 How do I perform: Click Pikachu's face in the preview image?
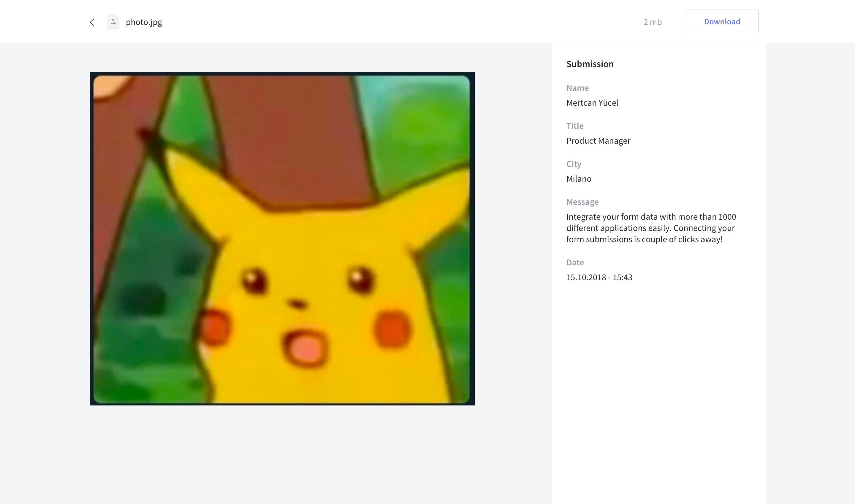point(306,306)
